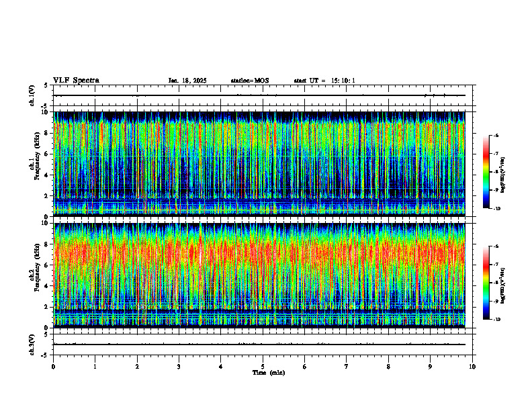Click the time axis tick label "0"

53,367
